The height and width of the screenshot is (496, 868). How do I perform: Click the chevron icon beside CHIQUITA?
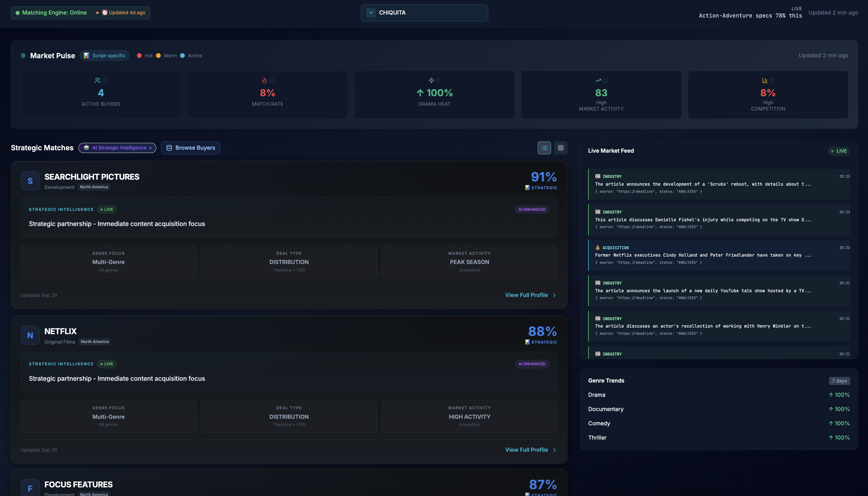371,12
